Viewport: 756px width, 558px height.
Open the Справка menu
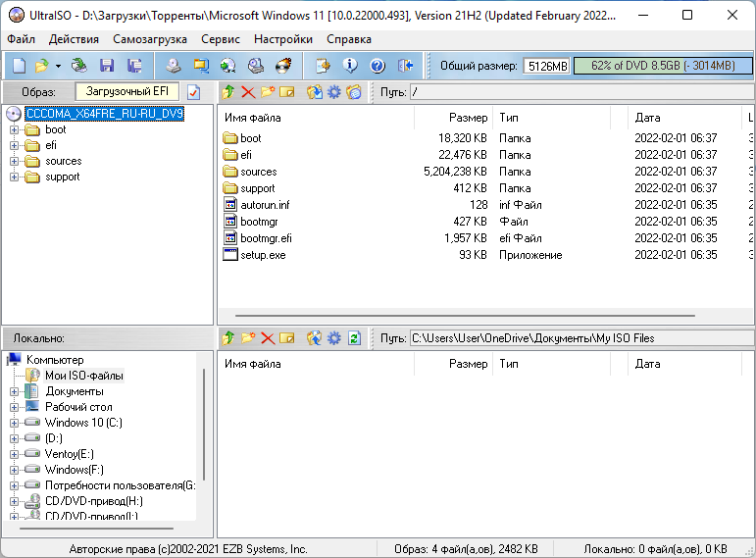coord(349,39)
